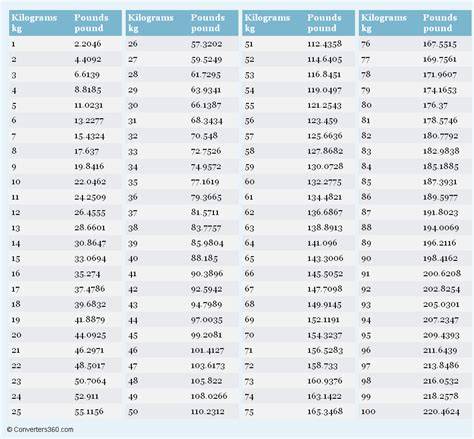Click the value 2.2046 for 1 kg
Image resolution: width=474 pixels, height=439 pixels.
[x=88, y=44]
